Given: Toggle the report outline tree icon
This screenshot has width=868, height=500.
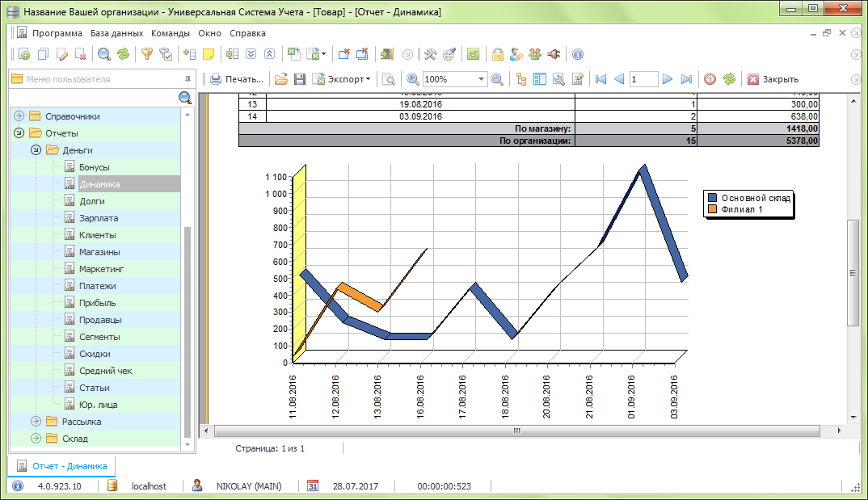Looking at the screenshot, I should point(521,79).
